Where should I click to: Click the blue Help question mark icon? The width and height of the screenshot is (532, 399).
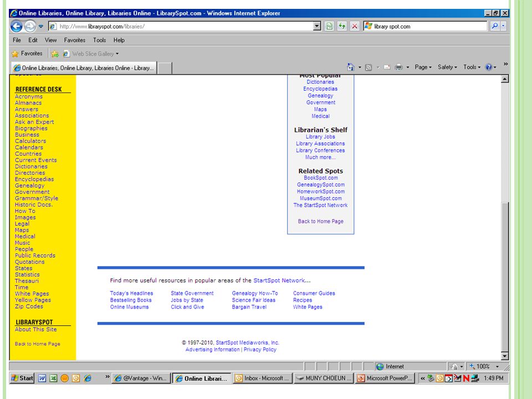pos(489,67)
